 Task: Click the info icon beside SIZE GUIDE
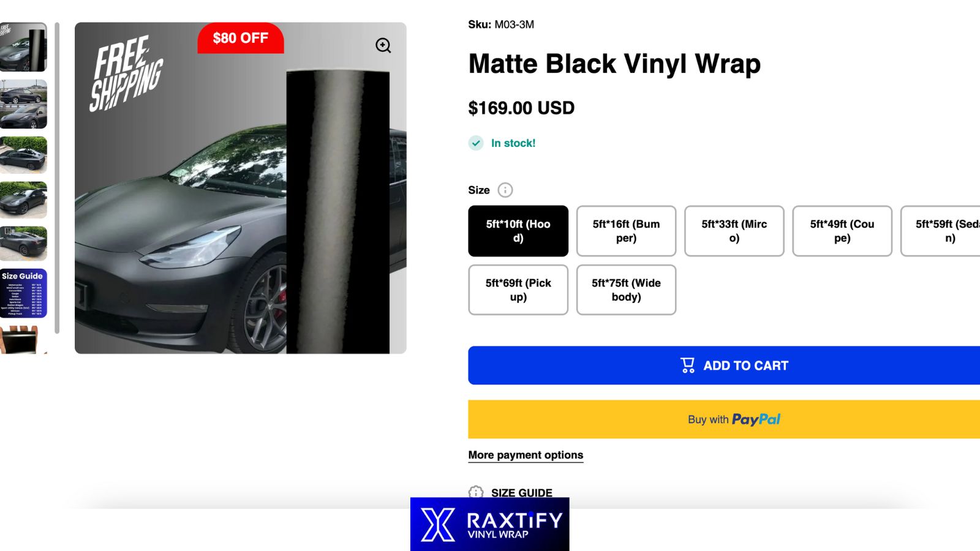pyautogui.click(x=475, y=493)
